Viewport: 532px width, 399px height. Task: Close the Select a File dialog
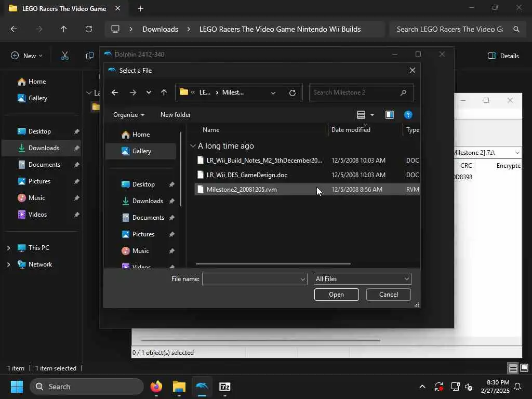(412, 70)
